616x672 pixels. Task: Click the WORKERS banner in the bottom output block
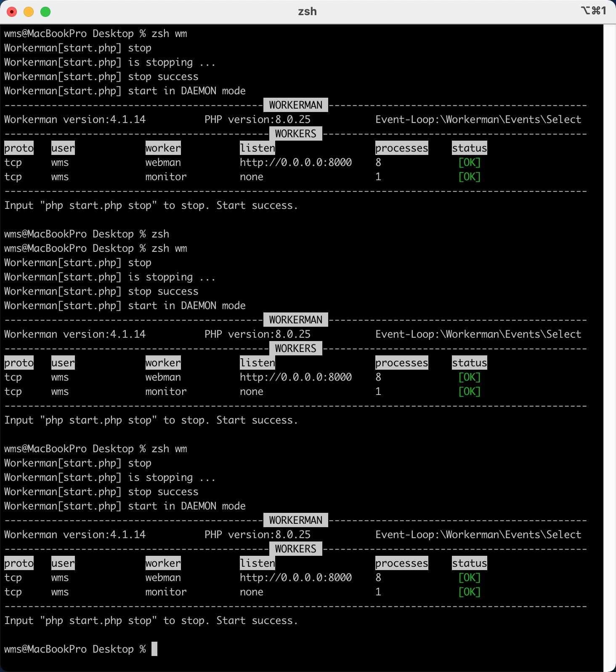[296, 549]
